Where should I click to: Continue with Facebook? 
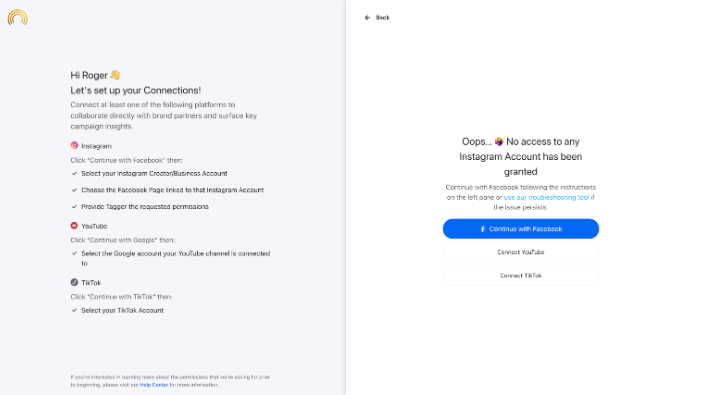click(x=521, y=229)
